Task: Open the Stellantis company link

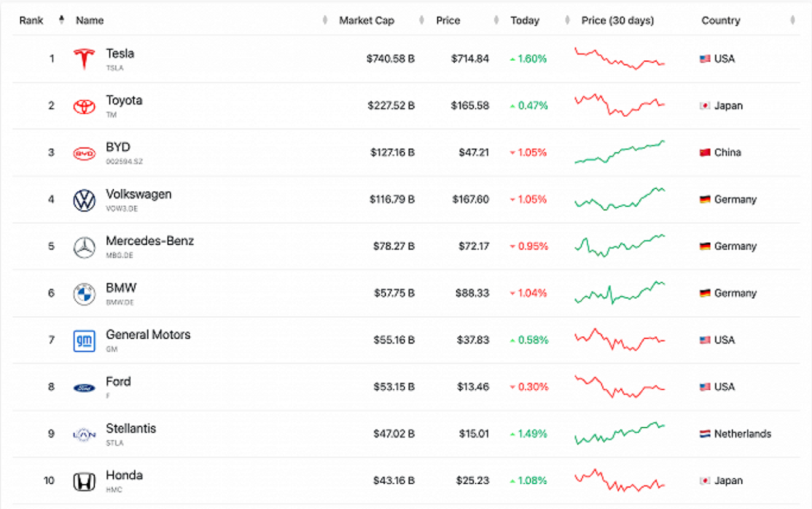Action: (131, 428)
